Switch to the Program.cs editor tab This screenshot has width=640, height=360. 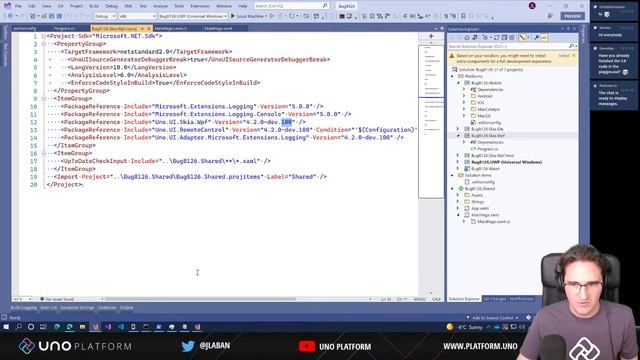coord(64,29)
